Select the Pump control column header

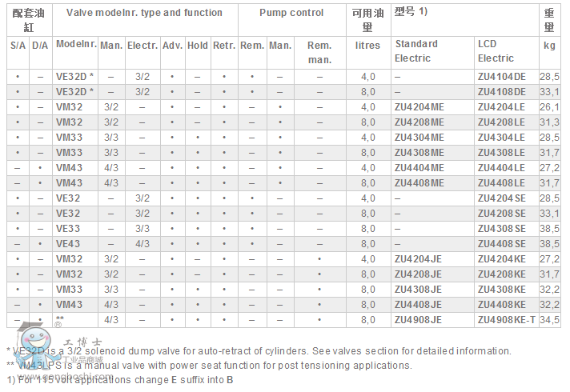click(291, 13)
